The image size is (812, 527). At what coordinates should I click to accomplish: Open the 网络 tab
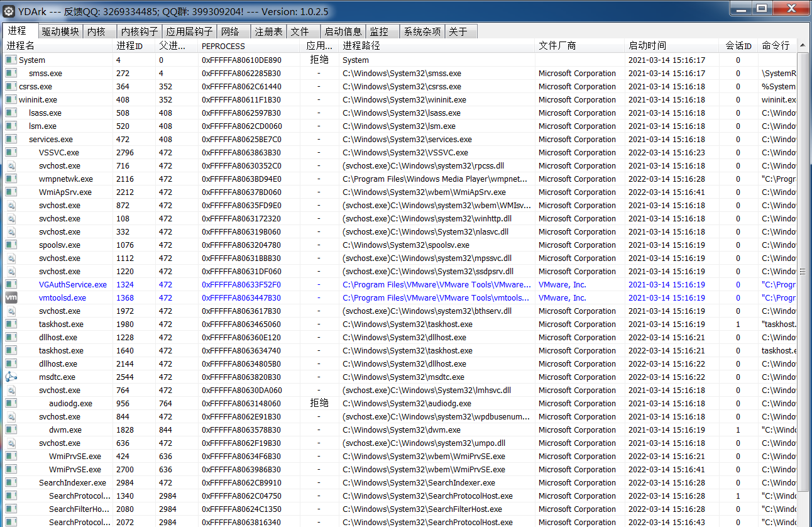click(234, 31)
